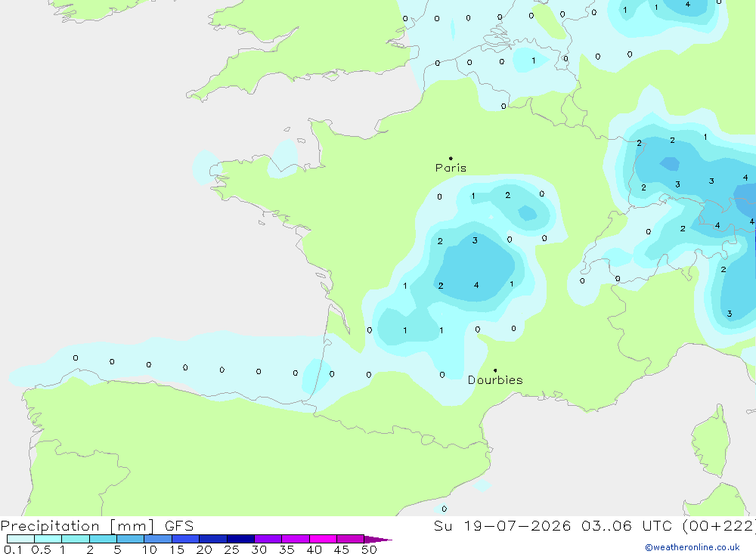Image resolution: width=756 pixels, height=554 pixels.
Task: Pick the 0.5–1 mm legend swatch
Action: 48,539
